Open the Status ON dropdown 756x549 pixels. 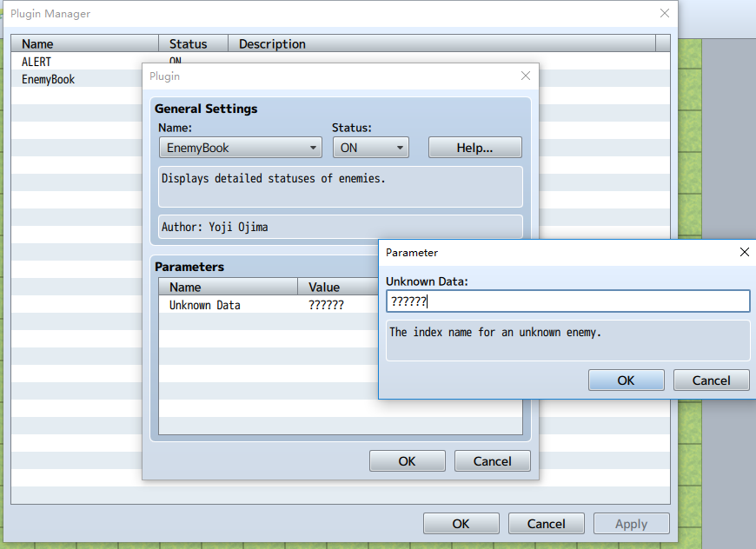click(371, 148)
